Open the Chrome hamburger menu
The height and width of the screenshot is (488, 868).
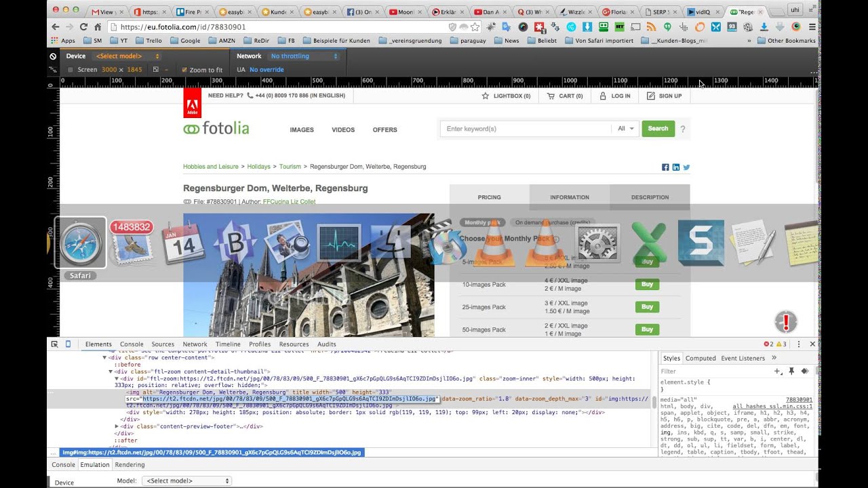(812, 26)
